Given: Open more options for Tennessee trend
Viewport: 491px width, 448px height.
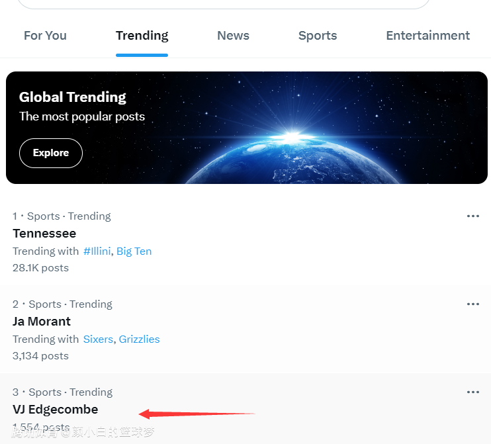Looking at the screenshot, I should pyautogui.click(x=472, y=216).
